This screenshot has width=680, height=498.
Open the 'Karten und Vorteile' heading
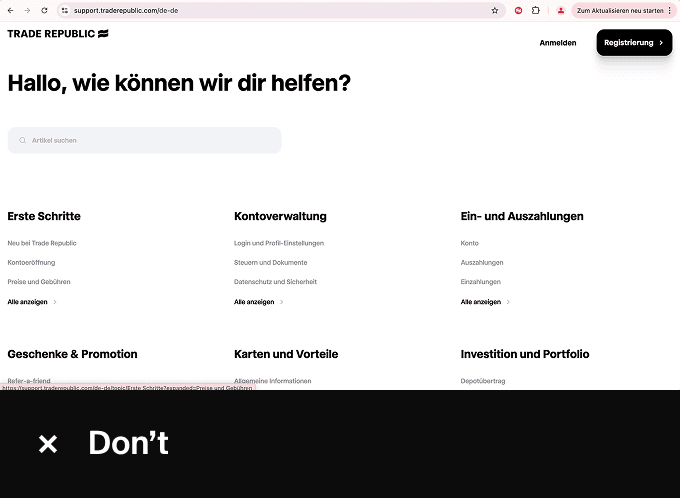click(286, 354)
